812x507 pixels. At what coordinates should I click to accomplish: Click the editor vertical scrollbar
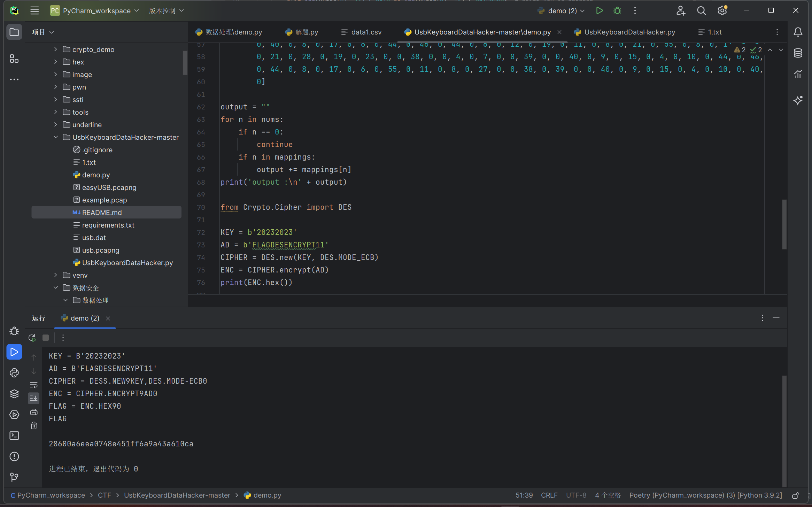click(784, 224)
